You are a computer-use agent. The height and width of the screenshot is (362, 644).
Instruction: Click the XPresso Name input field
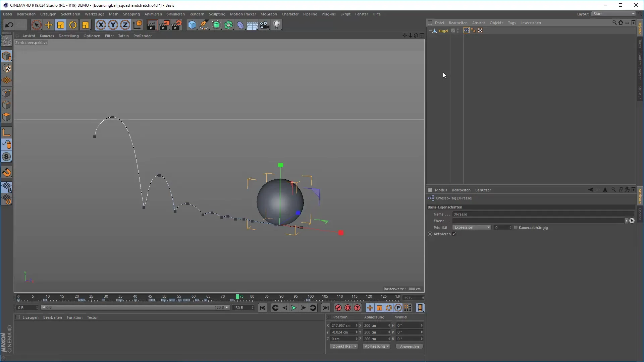click(543, 214)
